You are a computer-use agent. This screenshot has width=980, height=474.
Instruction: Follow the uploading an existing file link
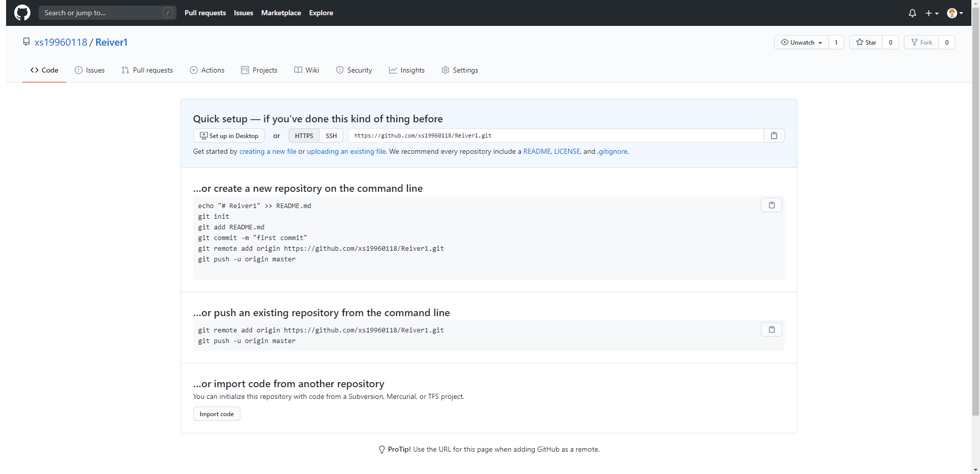[x=346, y=151]
